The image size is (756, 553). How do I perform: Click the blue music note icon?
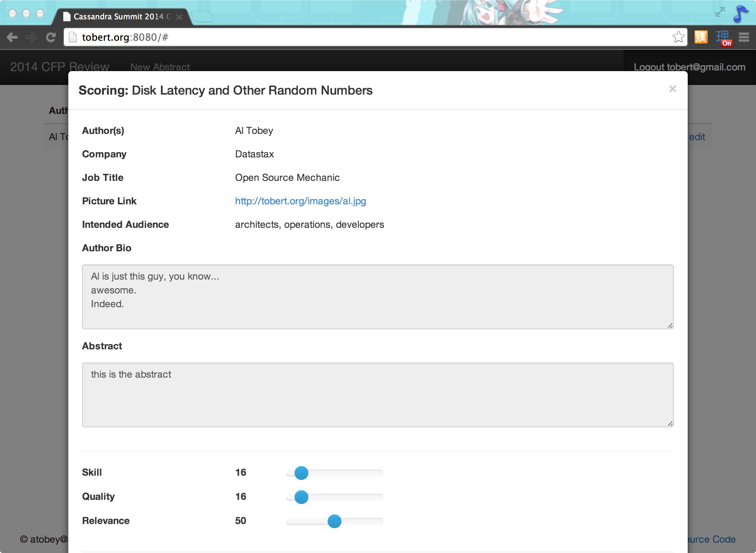pyautogui.click(x=740, y=14)
